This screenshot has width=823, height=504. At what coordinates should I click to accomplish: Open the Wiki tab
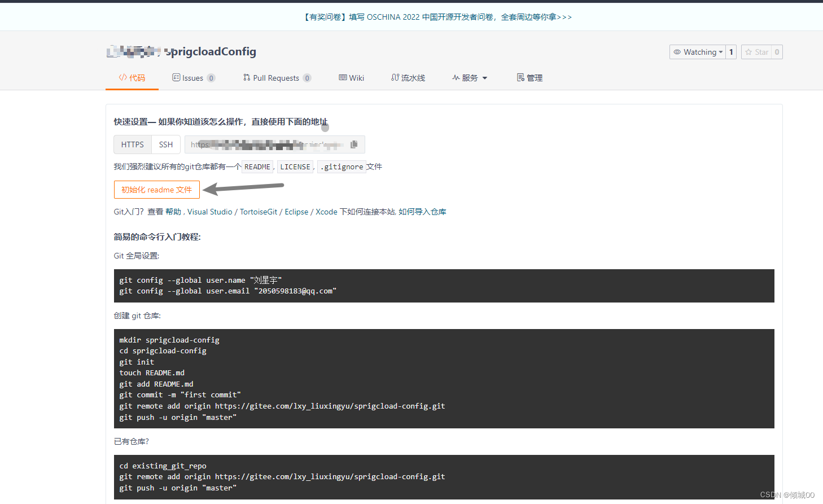point(352,78)
